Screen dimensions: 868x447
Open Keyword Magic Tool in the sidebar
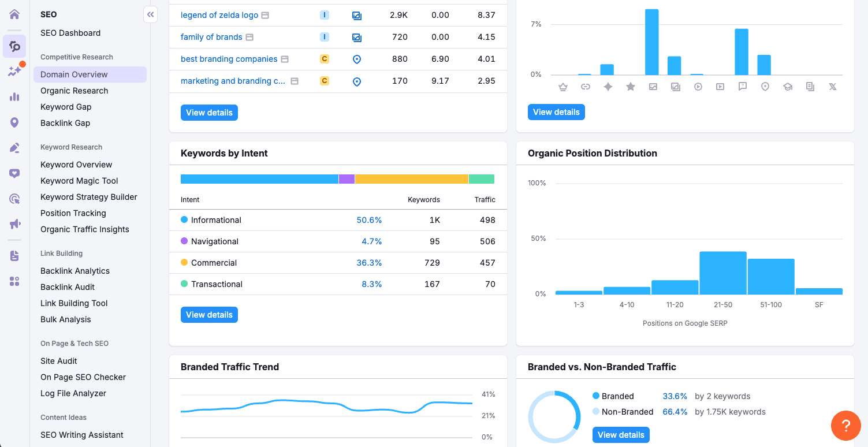79,181
